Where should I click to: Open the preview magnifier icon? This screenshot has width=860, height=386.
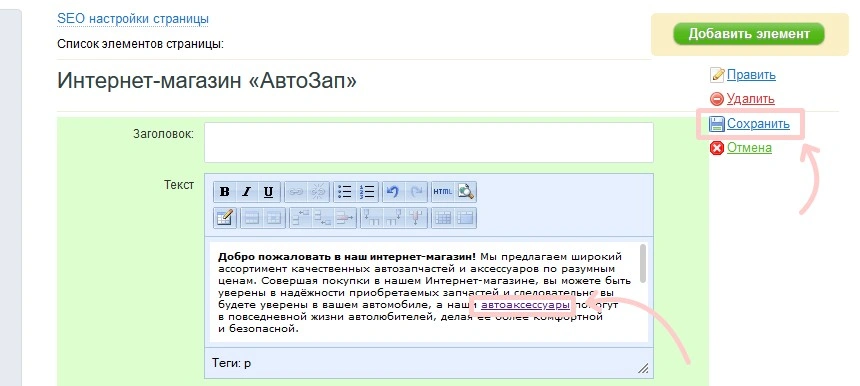click(x=465, y=192)
